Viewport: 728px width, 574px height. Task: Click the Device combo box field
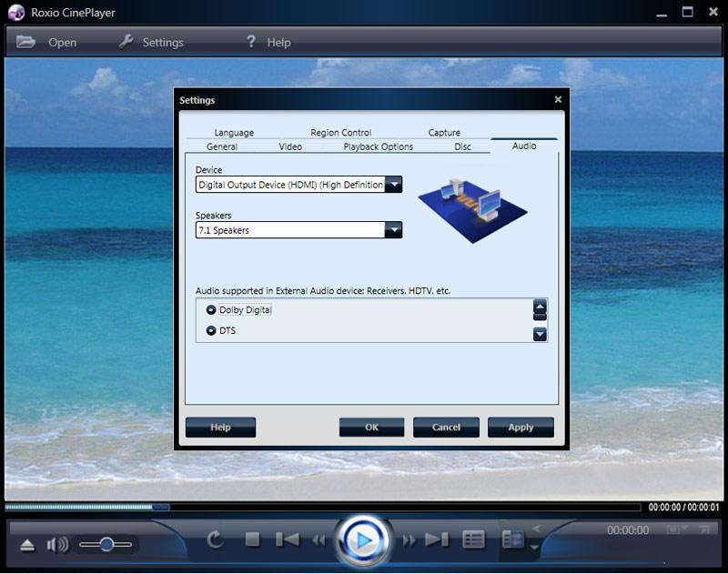(298, 185)
